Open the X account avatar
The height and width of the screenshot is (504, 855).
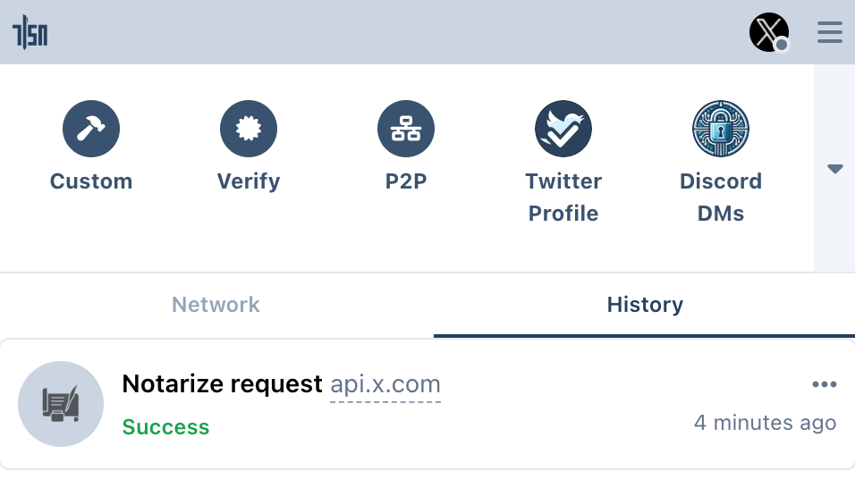tap(768, 33)
